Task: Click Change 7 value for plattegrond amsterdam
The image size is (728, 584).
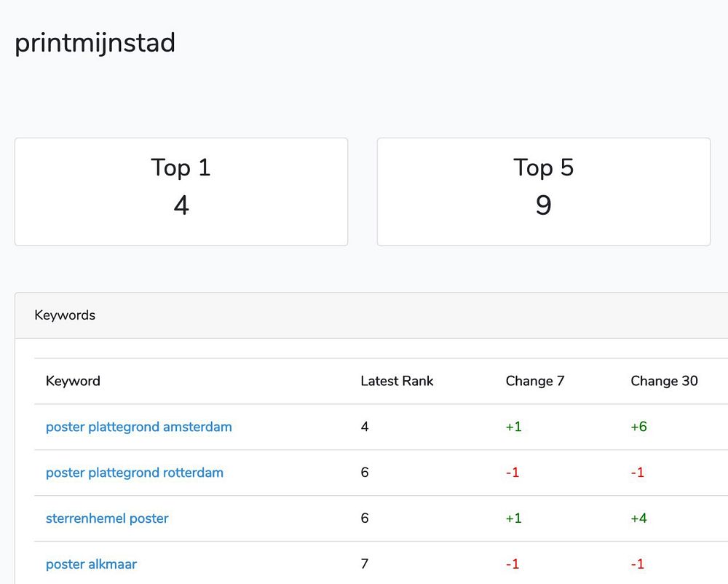Action: click(x=514, y=427)
